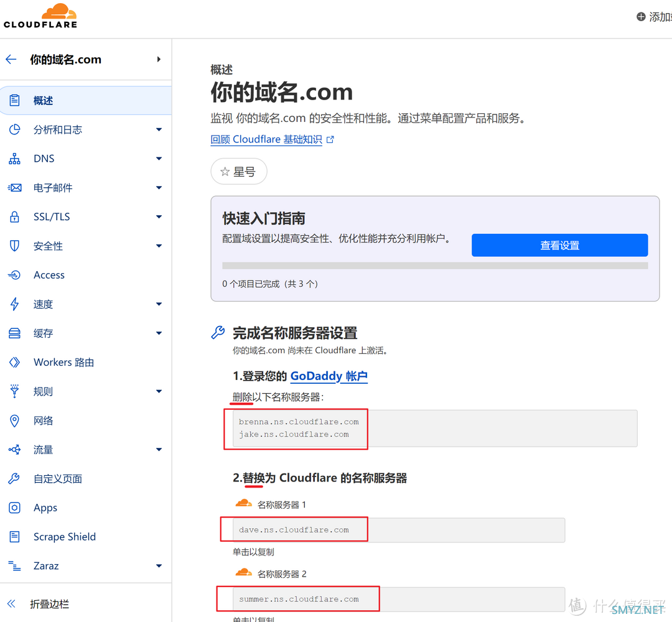
Task: Expand the 流量 submenu arrow
Action: pyautogui.click(x=159, y=449)
